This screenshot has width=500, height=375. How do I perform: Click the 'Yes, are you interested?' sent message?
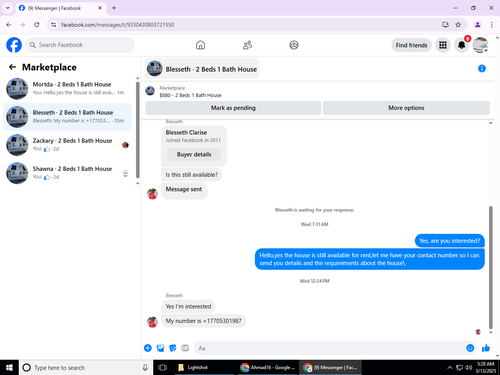[x=450, y=241]
